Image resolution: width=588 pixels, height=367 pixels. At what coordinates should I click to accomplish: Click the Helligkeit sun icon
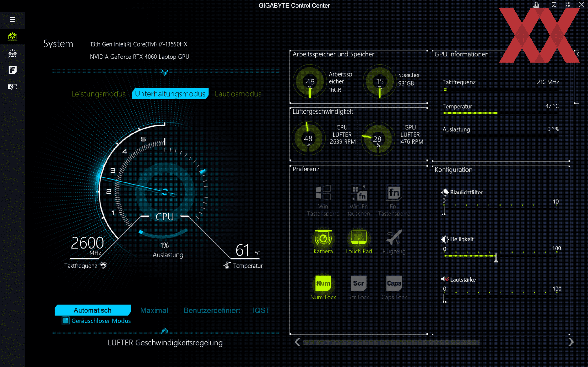[445, 239]
